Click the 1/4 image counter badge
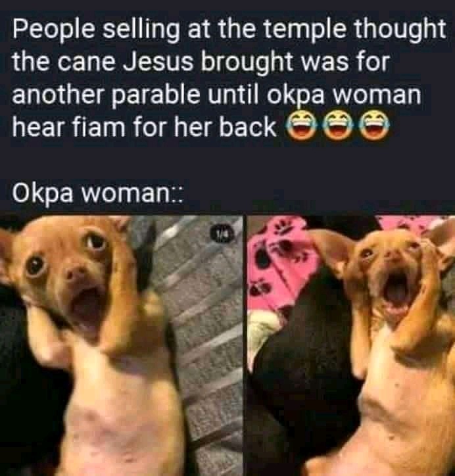The height and width of the screenshot is (476, 455). (225, 234)
